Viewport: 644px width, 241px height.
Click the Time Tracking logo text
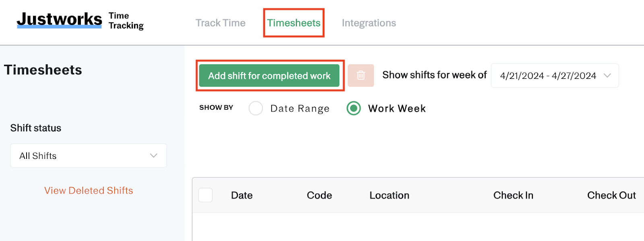tap(126, 21)
